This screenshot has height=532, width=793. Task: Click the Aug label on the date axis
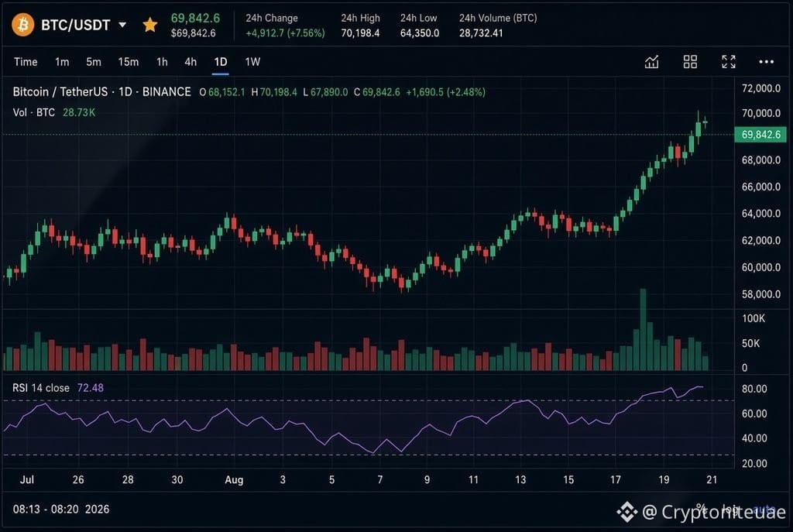tap(234, 480)
